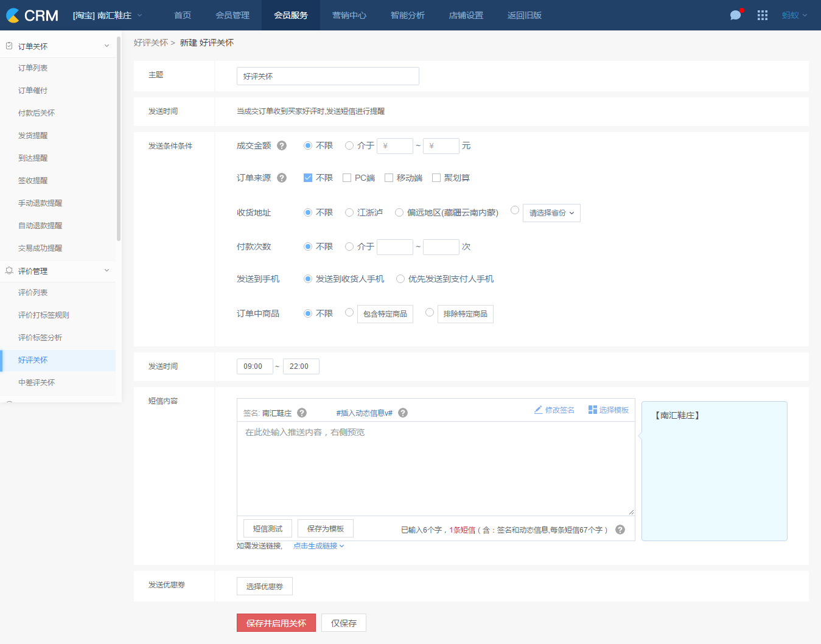Click help icon next to 成交金额
The height and width of the screenshot is (644, 821).
pos(282,145)
